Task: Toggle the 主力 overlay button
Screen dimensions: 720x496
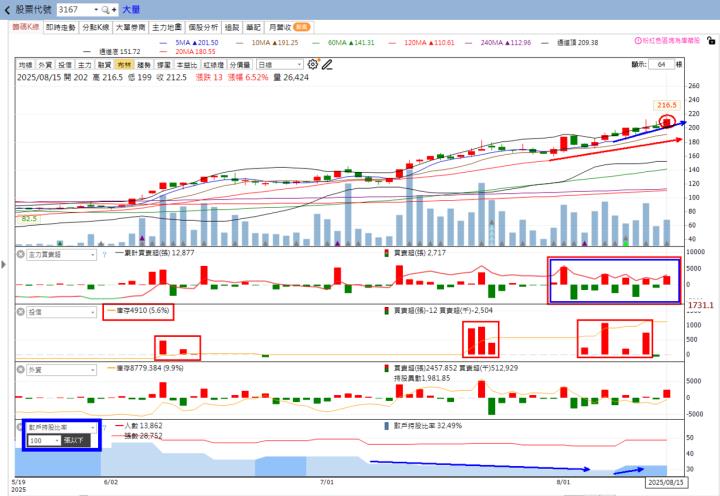Action: (84, 65)
